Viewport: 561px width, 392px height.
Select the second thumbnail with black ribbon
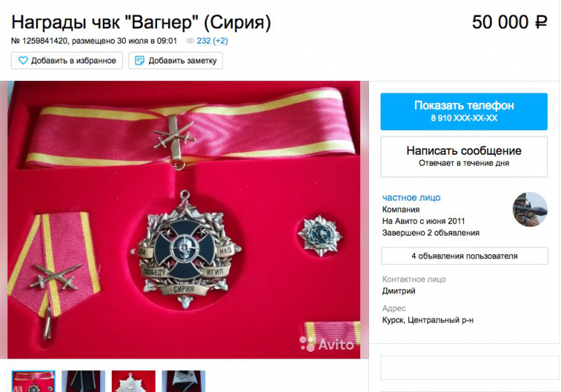click(x=83, y=381)
